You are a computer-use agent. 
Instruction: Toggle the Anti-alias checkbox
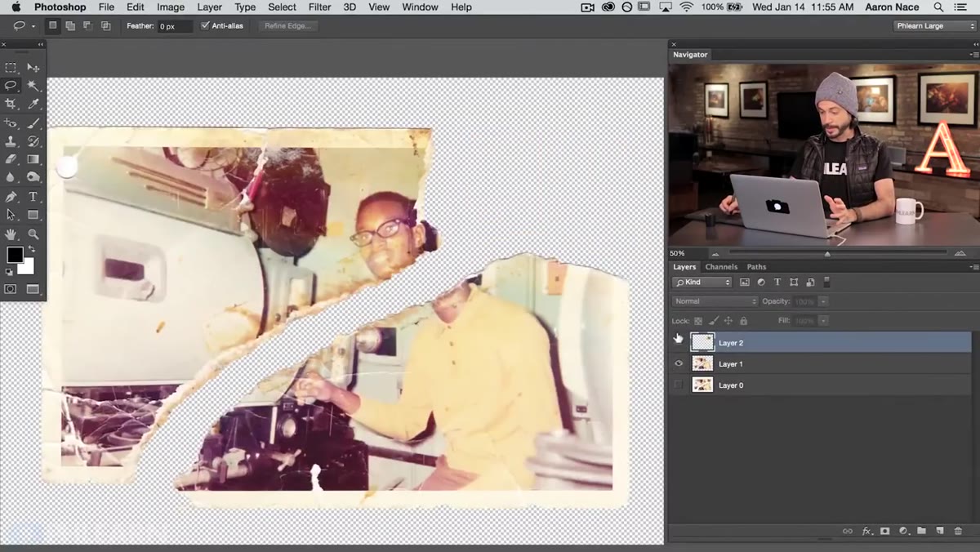pyautogui.click(x=205, y=26)
